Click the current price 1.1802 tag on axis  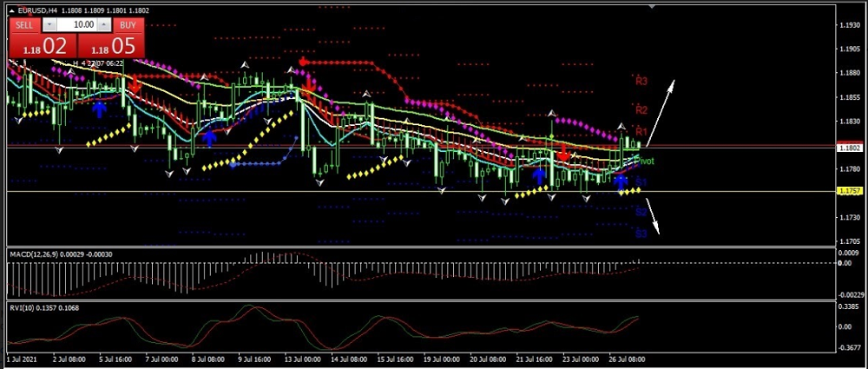point(849,148)
